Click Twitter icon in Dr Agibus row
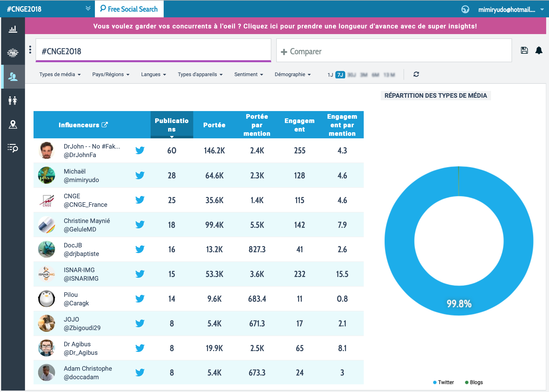The width and height of the screenshot is (549, 392). coord(140,348)
